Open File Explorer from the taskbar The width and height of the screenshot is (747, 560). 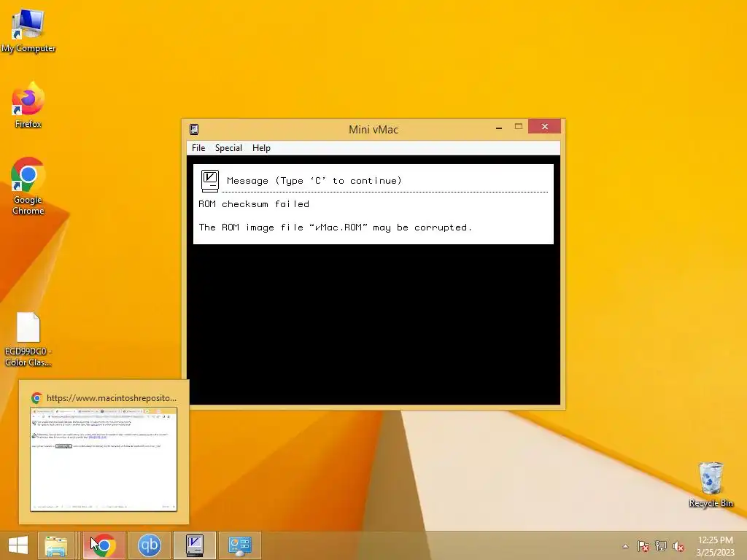click(x=55, y=545)
